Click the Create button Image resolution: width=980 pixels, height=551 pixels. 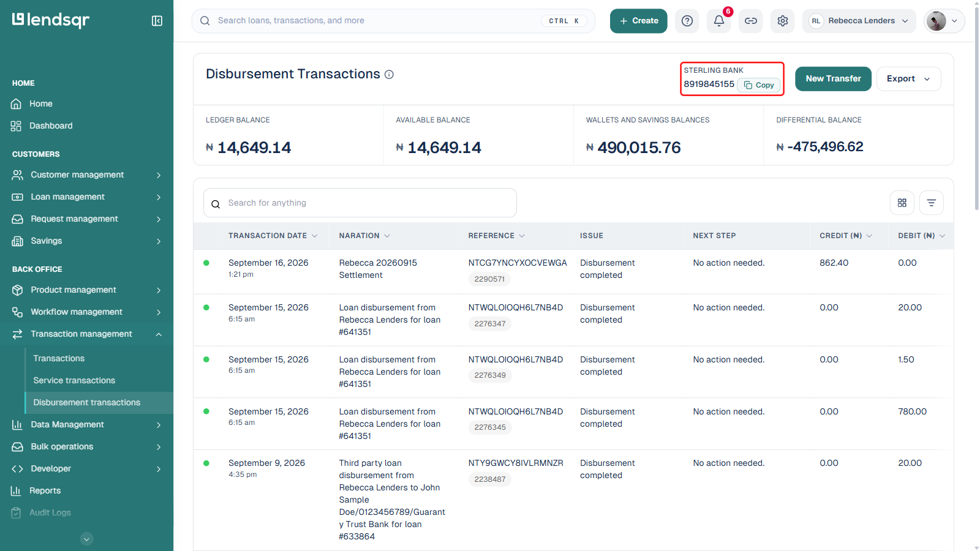click(638, 21)
